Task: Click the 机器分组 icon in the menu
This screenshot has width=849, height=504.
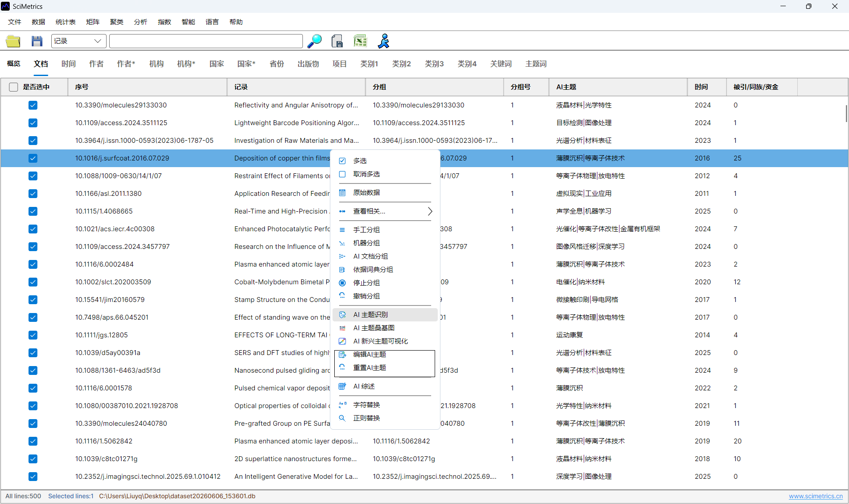Action: click(x=342, y=243)
